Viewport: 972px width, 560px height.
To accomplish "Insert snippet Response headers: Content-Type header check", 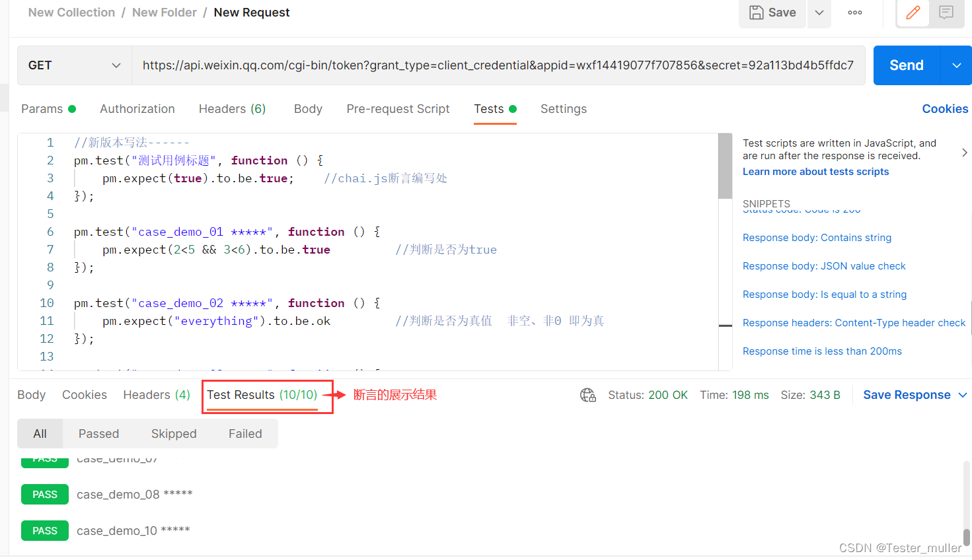I will 854,323.
